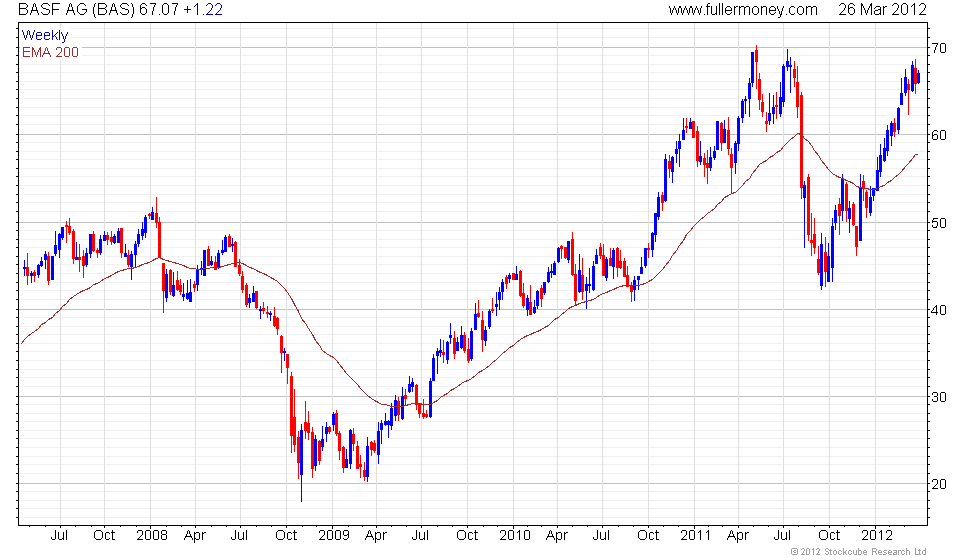Click the Oct label just before 2009

click(x=286, y=536)
